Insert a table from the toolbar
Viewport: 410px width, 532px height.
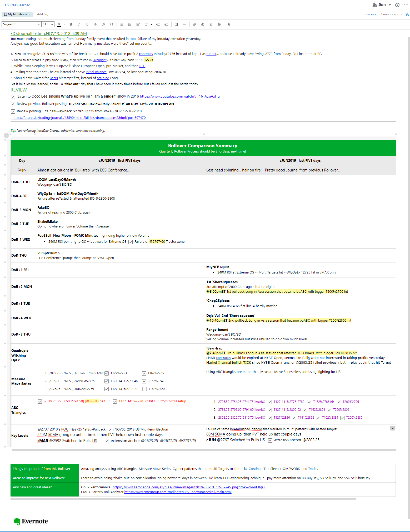click(176, 24)
